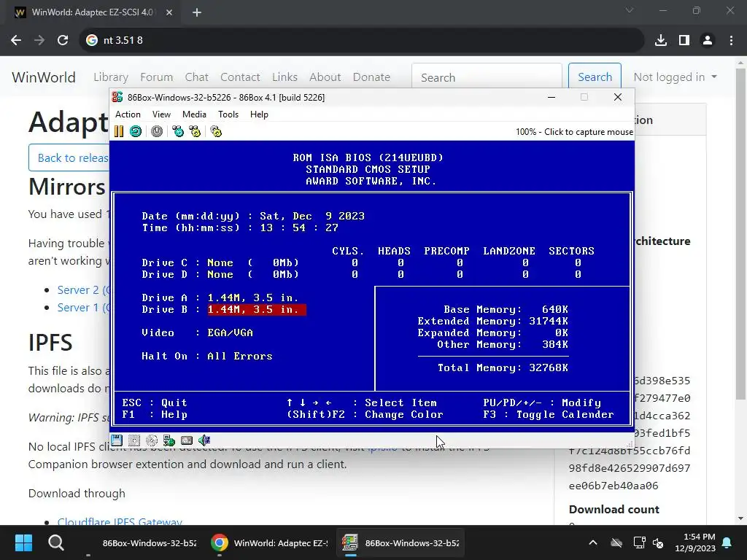This screenshot has width=747, height=560.
Task: Open the 86Box View menu
Action: (x=161, y=114)
